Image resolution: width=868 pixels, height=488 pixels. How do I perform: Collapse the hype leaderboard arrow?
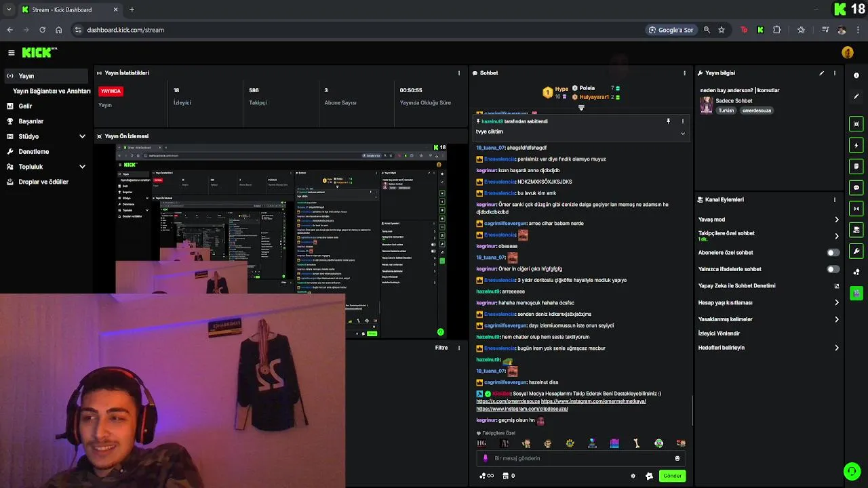[x=581, y=108]
